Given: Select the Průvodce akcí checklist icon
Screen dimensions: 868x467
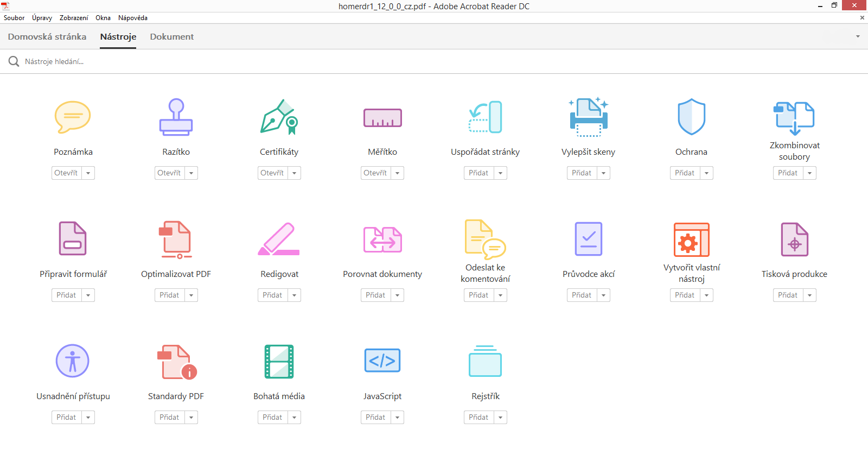Looking at the screenshot, I should click(x=589, y=239).
